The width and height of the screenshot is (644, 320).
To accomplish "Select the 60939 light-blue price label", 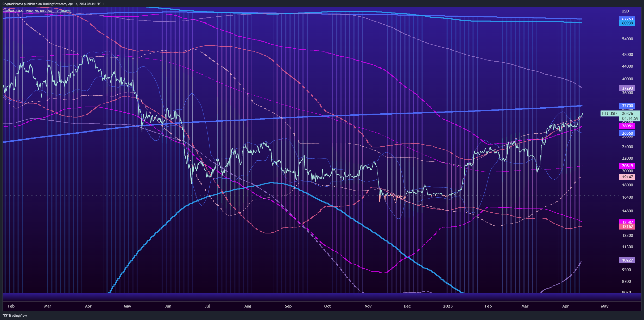I will pos(627,23).
